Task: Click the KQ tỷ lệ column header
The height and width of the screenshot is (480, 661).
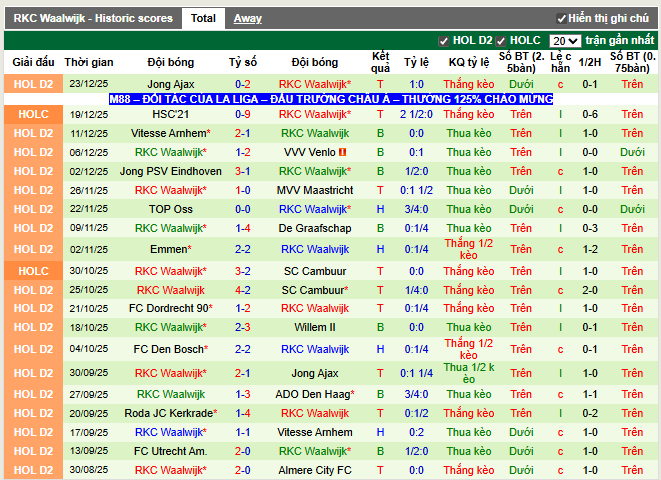Action: pyautogui.click(x=469, y=62)
